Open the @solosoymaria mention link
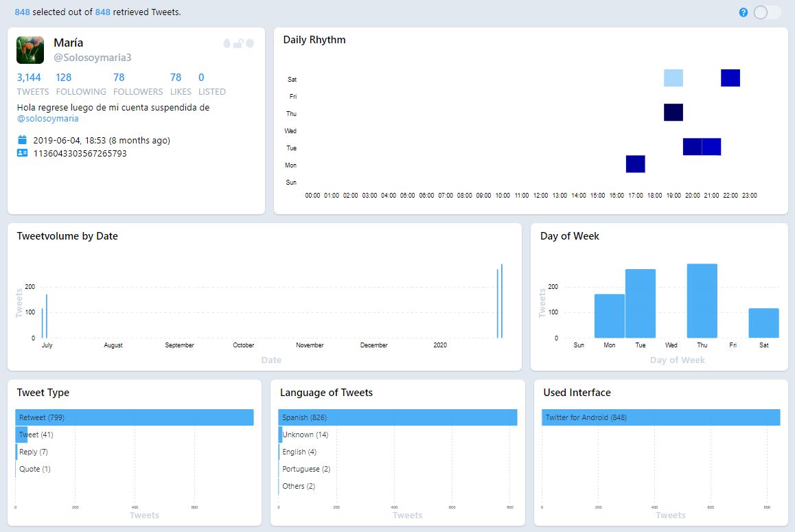This screenshot has height=532, width=795. [47, 119]
